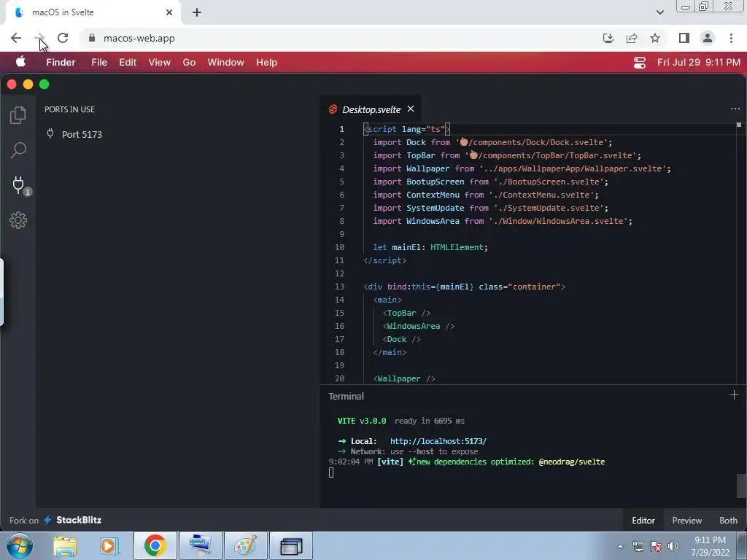This screenshot has width=747, height=560.
Task: Click the Chrome taskbar icon
Action: click(155, 545)
